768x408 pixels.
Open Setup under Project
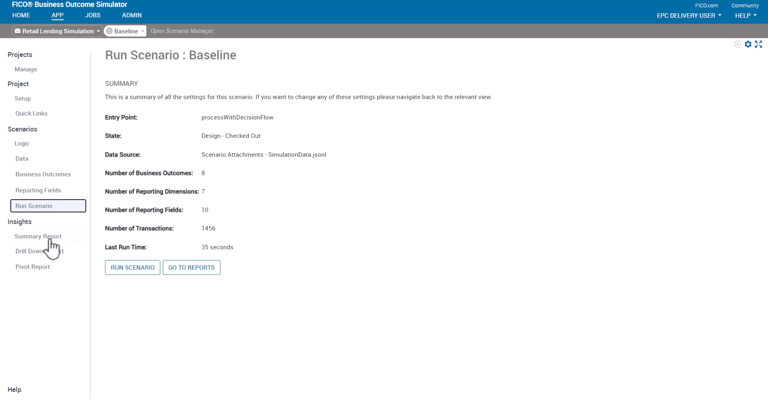pyautogui.click(x=23, y=98)
